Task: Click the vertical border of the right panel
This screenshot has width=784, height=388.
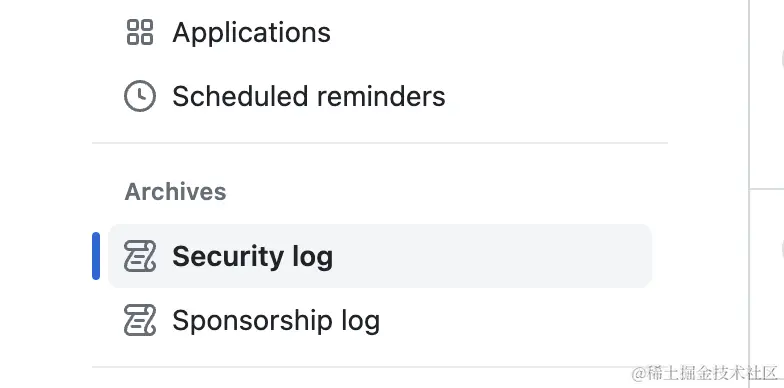Action: 749,194
